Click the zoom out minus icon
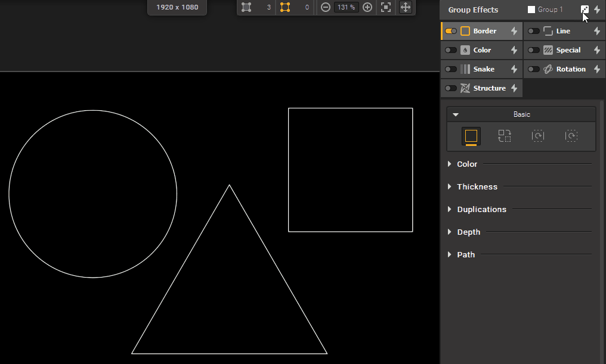This screenshot has width=606, height=364. tap(326, 7)
